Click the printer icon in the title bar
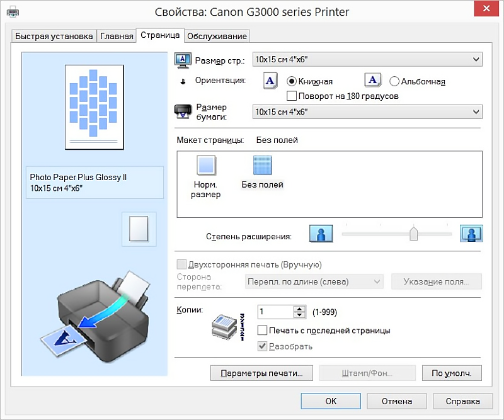Viewport: 504px width, 420px height. click(13, 12)
